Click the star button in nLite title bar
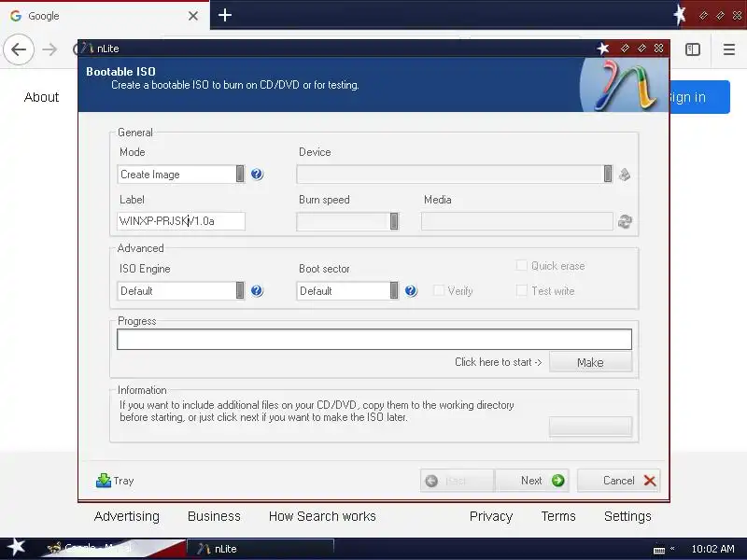This screenshot has width=747, height=560. point(603,49)
